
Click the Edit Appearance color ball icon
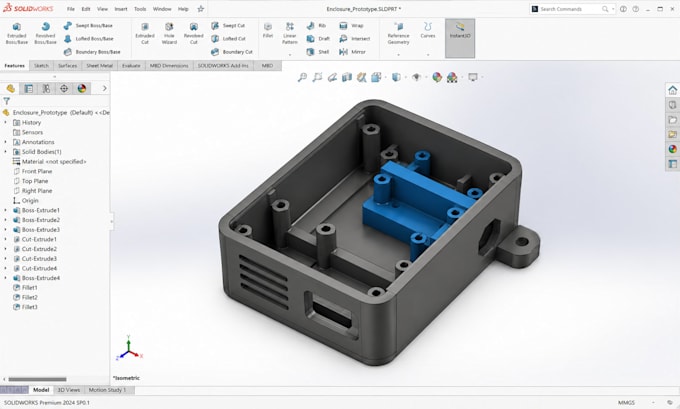click(x=437, y=77)
